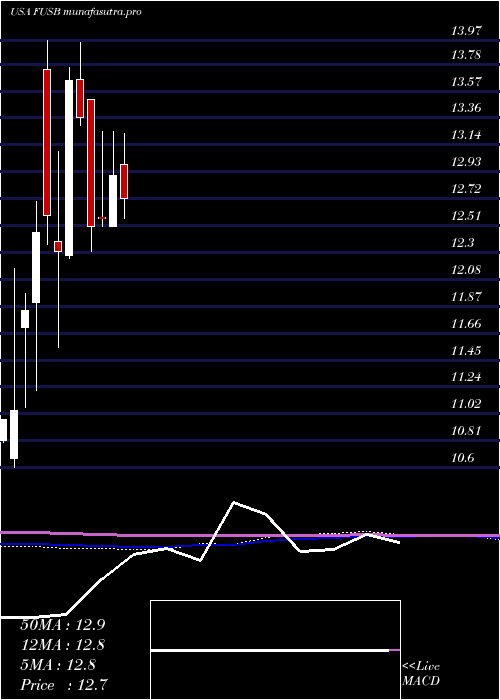Click the 13.78 price axis label
The width and height of the screenshot is (500, 700).
(x=467, y=56)
